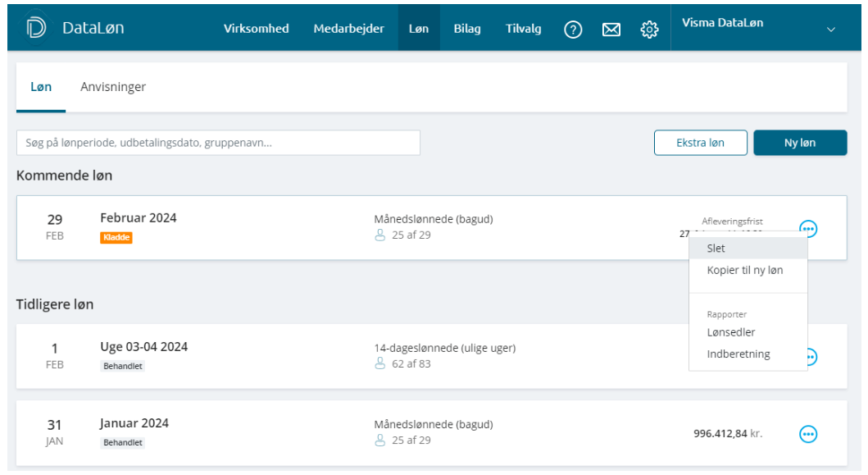The image size is (868, 475).
Task: Create a payroll with Ny løn button
Action: pyautogui.click(x=800, y=143)
